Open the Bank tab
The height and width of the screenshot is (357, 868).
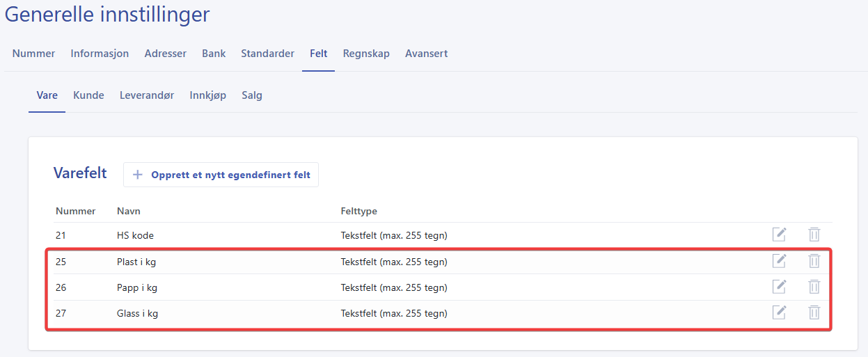point(214,54)
